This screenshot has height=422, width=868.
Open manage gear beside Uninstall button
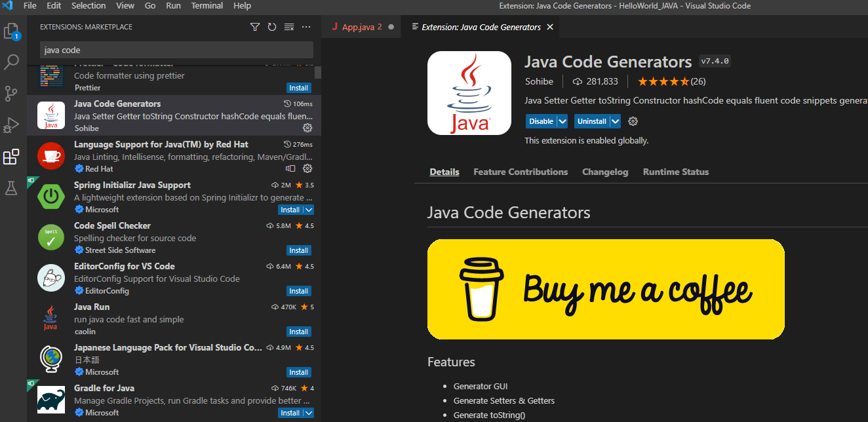[633, 121]
